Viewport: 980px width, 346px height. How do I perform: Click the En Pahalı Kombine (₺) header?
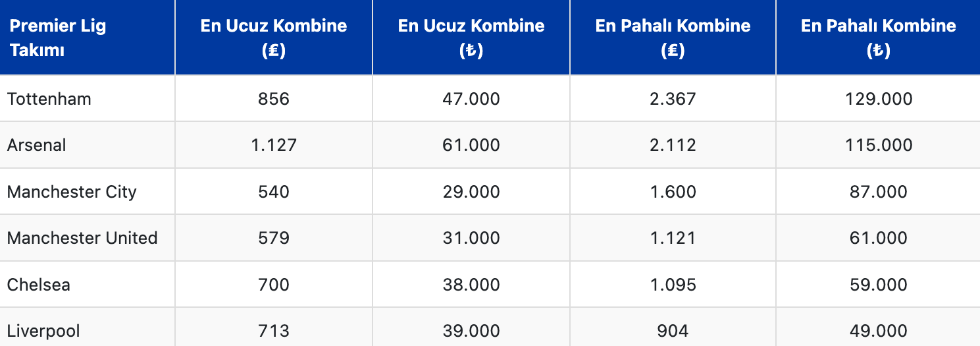(878, 38)
